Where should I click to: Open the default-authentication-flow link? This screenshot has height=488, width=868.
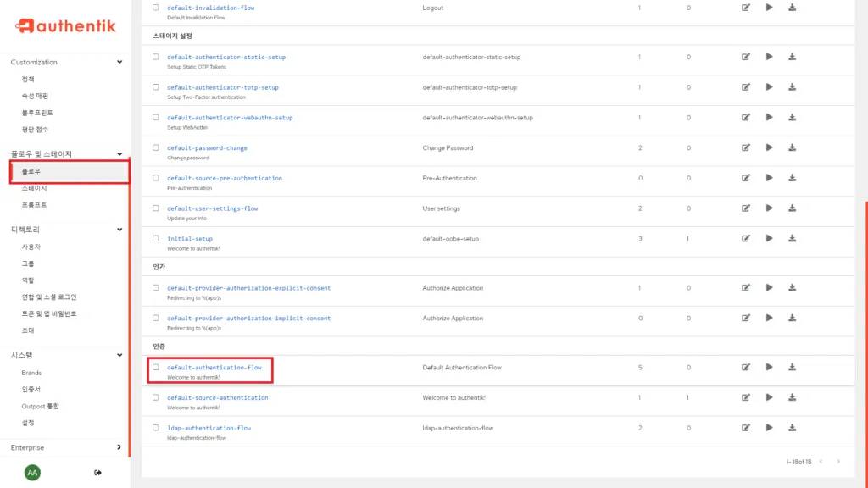pos(214,368)
